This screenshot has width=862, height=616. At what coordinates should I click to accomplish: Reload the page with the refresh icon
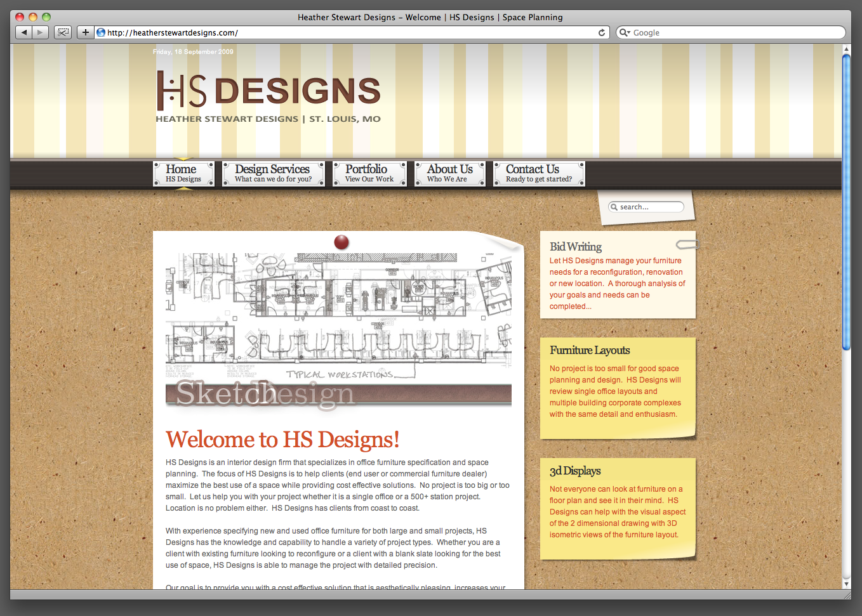(x=601, y=32)
